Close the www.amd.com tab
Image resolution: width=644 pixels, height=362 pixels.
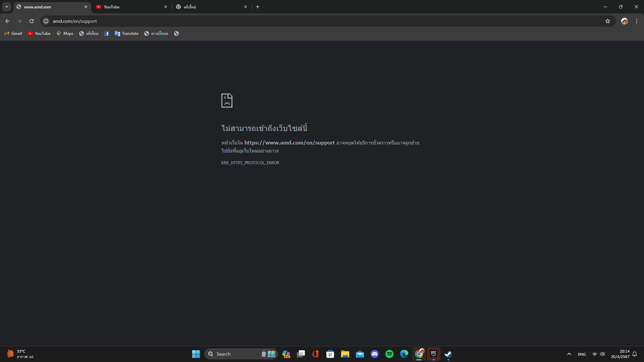[x=86, y=7]
